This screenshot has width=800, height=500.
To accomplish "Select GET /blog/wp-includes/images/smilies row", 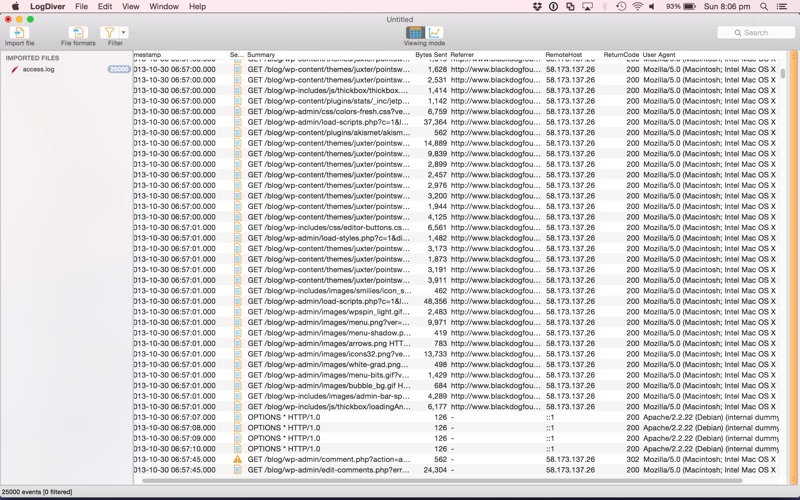I will click(456, 291).
